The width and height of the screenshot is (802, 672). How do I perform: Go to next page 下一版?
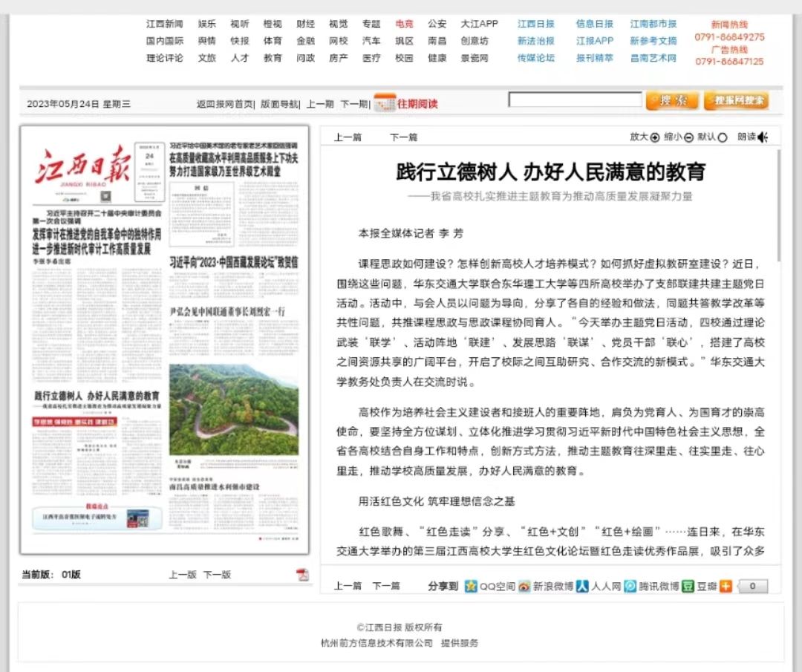(x=217, y=574)
